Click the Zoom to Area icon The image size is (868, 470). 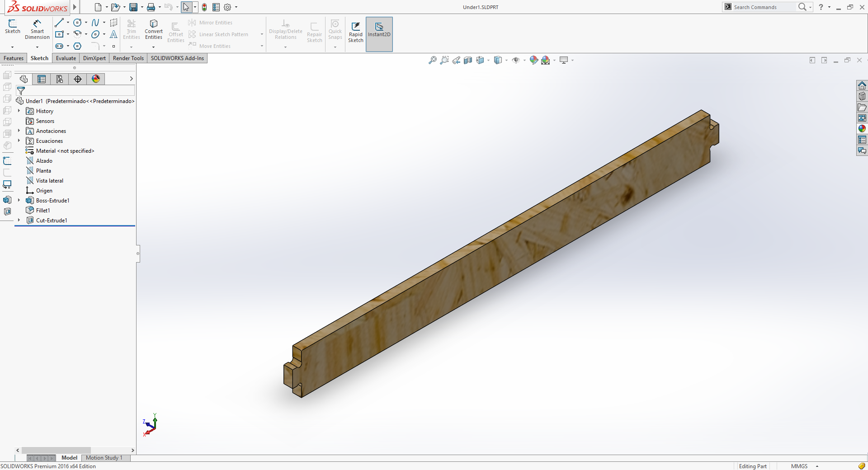(444, 60)
